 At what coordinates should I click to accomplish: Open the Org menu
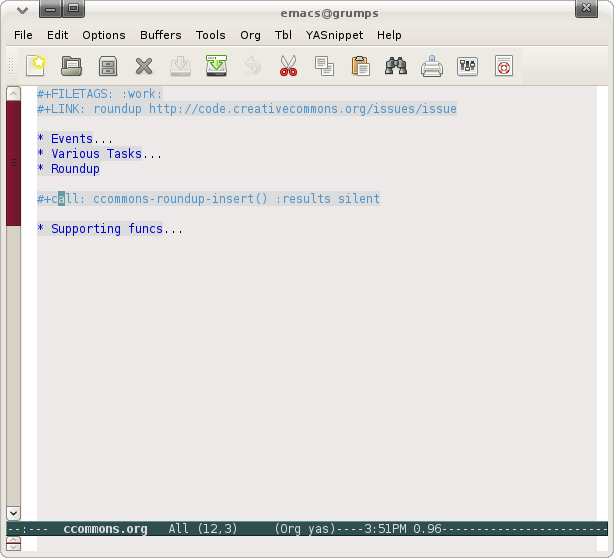(x=250, y=35)
